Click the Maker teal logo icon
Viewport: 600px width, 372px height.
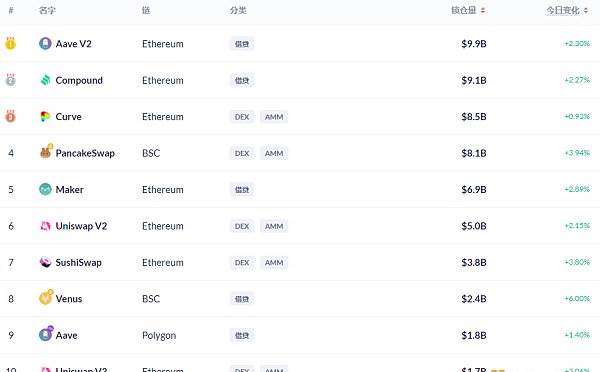coord(45,189)
